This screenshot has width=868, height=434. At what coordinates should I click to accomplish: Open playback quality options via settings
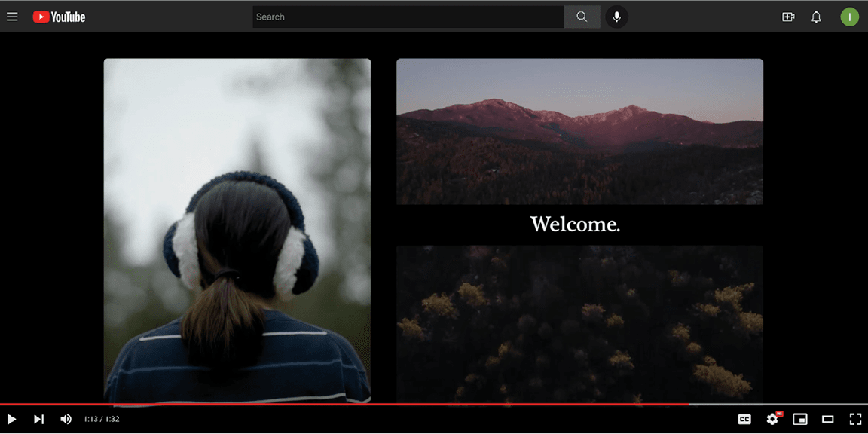point(772,419)
